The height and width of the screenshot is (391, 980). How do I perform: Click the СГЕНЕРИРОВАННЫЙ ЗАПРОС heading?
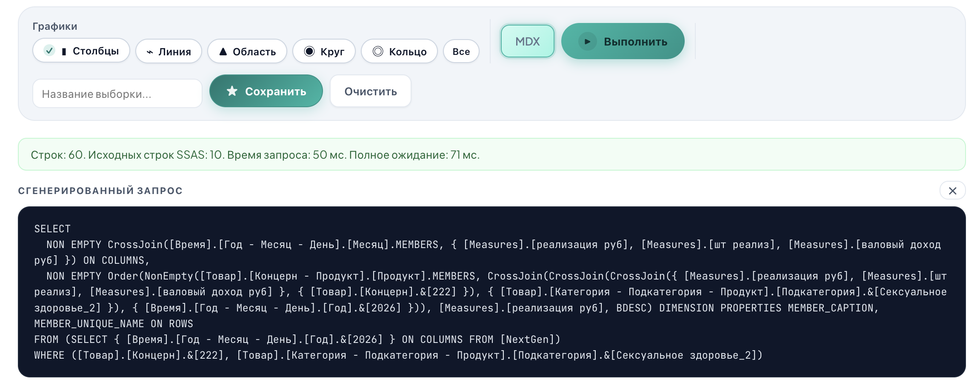(100, 191)
